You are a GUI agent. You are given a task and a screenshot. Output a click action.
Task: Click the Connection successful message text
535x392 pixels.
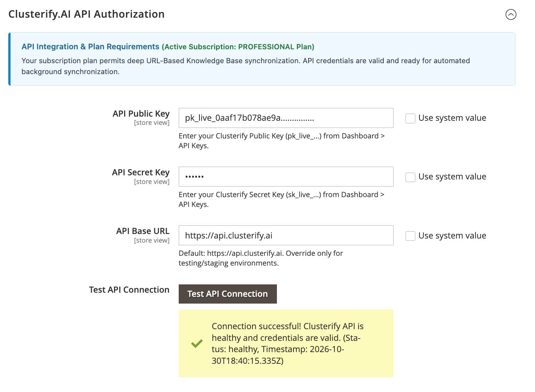pos(288,343)
